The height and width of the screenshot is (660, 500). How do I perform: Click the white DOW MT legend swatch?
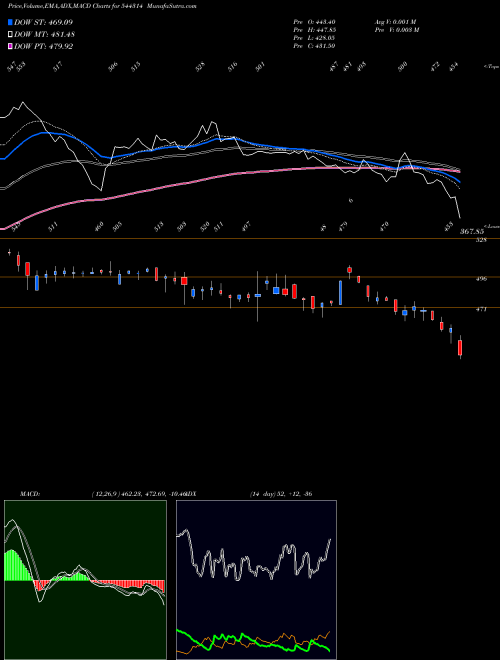point(10,34)
